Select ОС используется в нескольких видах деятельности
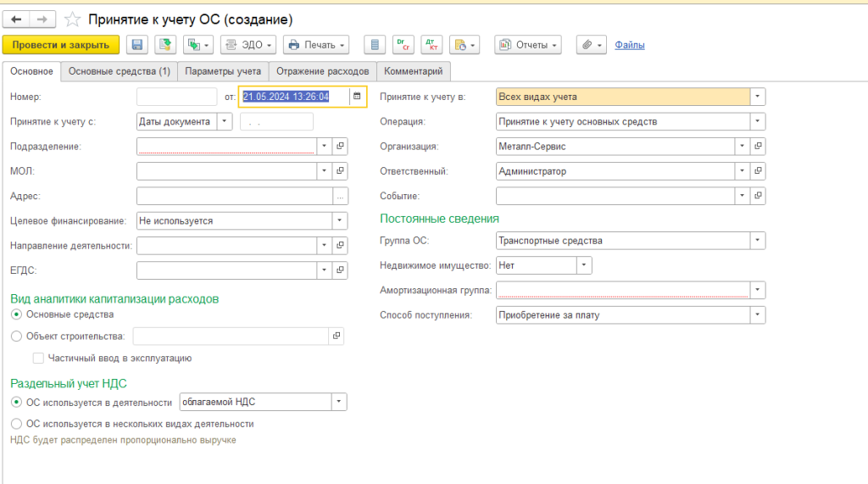The height and width of the screenshot is (484, 868). click(16, 424)
